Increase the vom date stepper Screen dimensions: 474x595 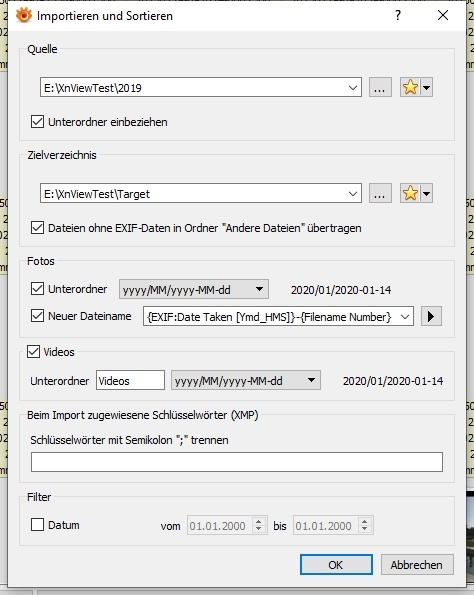258,521
